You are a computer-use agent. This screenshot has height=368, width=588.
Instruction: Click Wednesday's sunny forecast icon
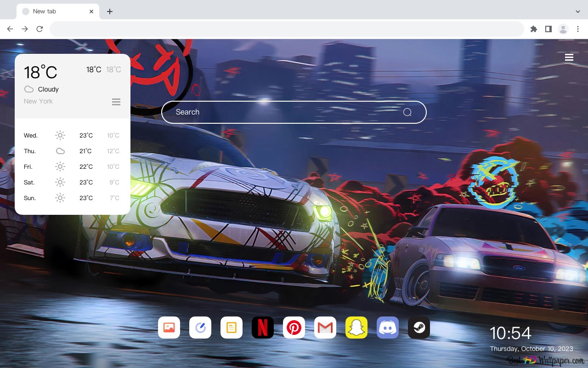point(60,135)
